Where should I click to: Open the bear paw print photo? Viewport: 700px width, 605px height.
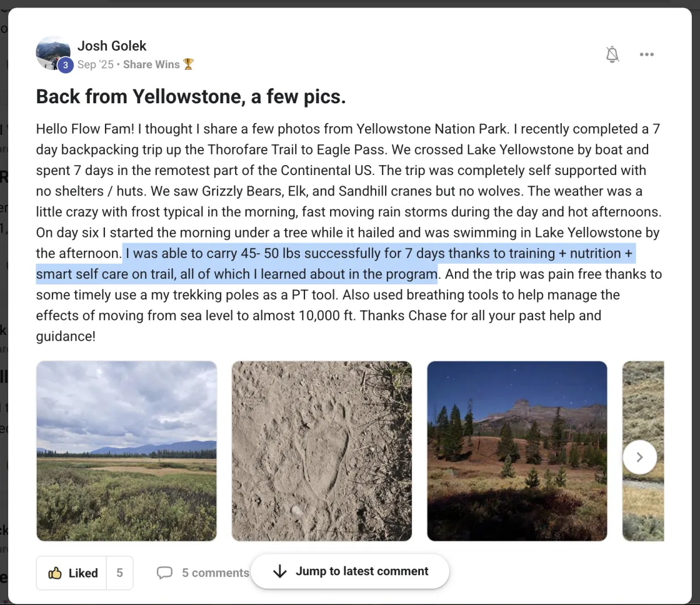[322, 451]
